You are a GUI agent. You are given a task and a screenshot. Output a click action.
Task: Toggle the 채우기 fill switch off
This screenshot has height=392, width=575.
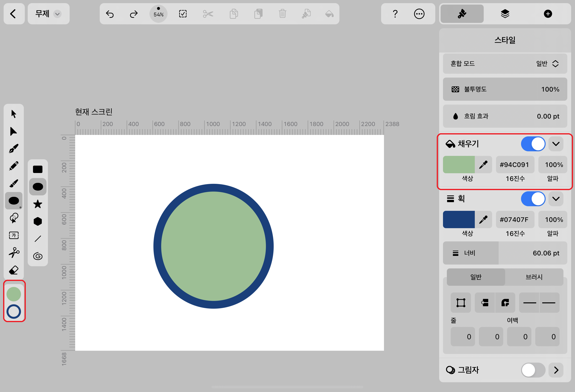tap(533, 144)
